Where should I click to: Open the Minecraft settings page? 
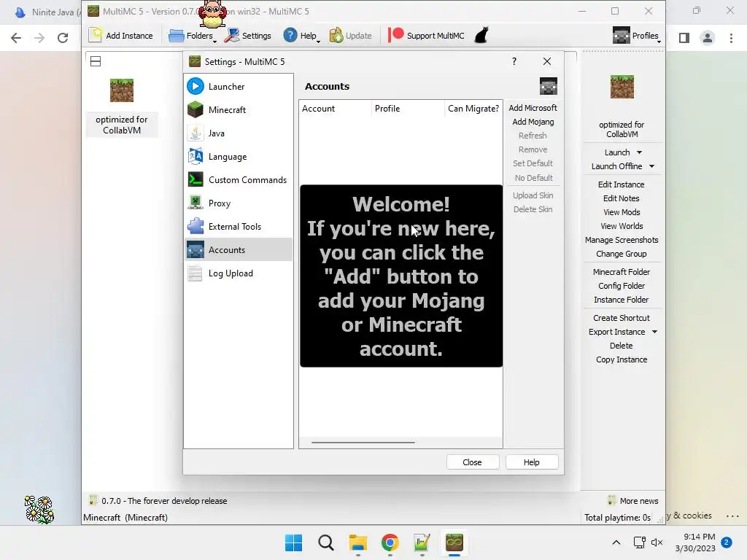point(239,110)
